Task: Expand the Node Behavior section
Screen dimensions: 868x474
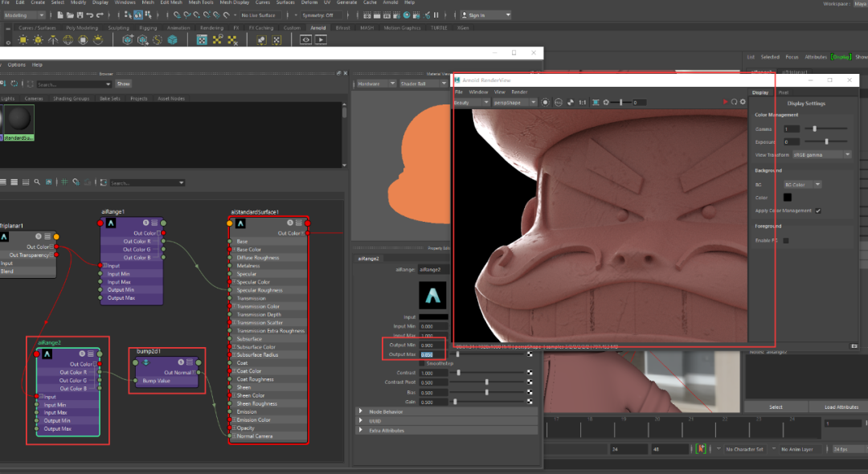Action: click(x=445, y=411)
